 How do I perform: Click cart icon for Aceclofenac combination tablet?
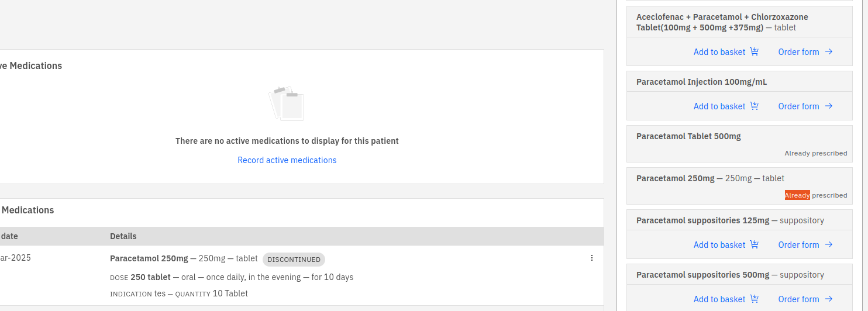pyautogui.click(x=754, y=51)
